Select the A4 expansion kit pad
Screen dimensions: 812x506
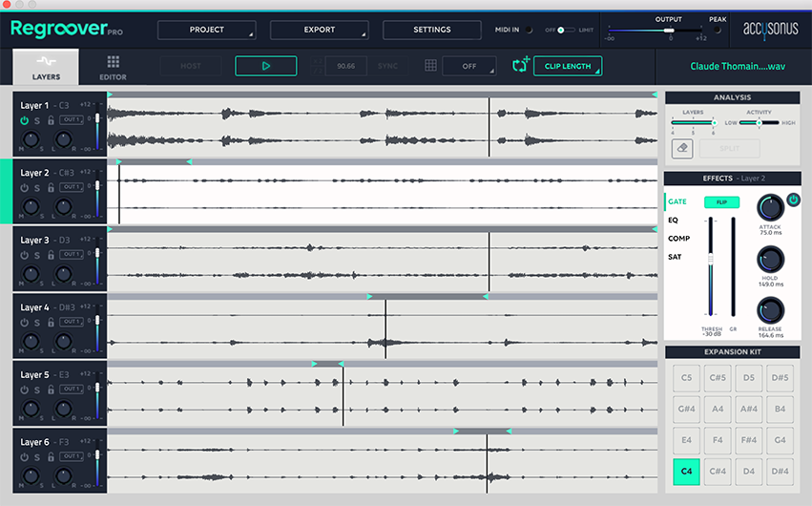coord(718,410)
